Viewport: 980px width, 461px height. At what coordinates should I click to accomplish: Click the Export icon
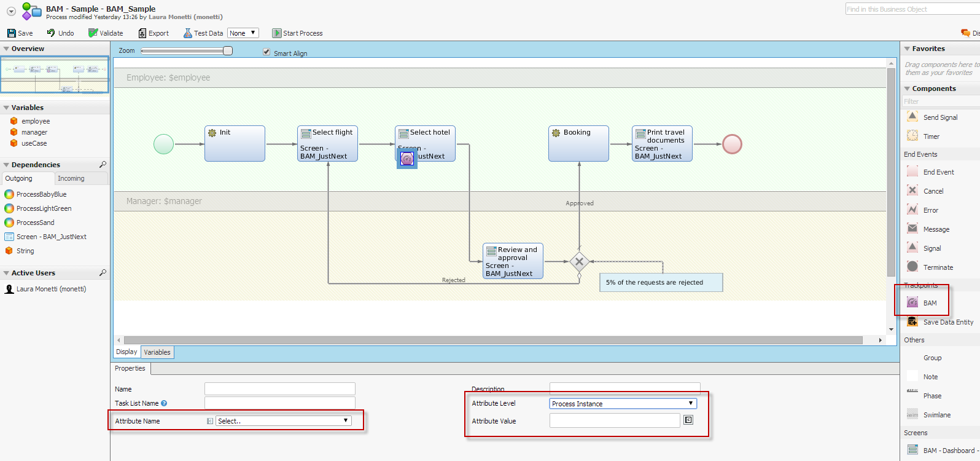point(142,33)
